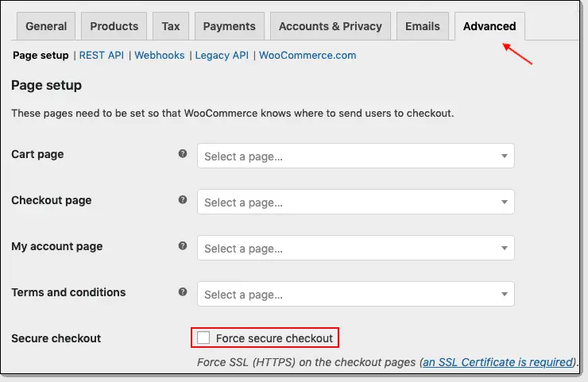Image resolution: width=588 pixels, height=382 pixels.
Task: Click help icon beside Checkout page
Action: (x=183, y=200)
